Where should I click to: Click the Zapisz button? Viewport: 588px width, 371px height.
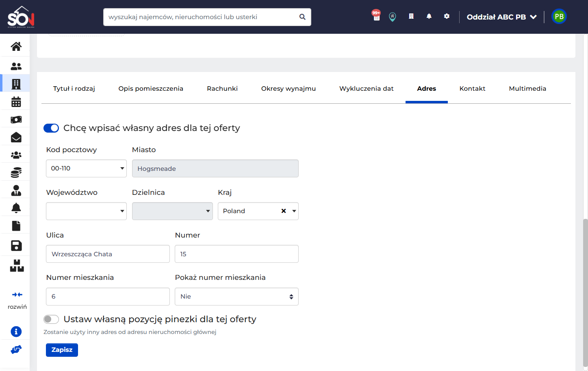click(x=62, y=350)
